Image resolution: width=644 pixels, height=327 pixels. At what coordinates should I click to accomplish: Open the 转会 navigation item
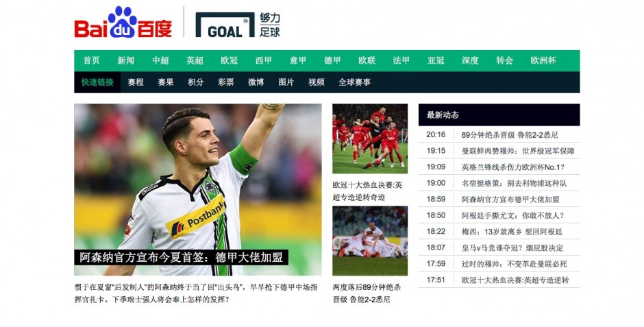coord(504,60)
